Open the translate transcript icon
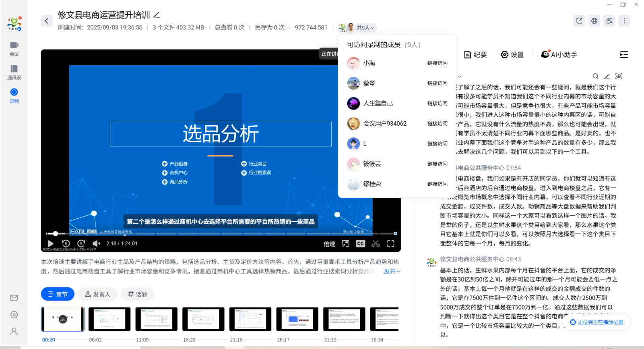Image resolution: width=644 pixels, height=349 pixels. [x=609, y=21]
